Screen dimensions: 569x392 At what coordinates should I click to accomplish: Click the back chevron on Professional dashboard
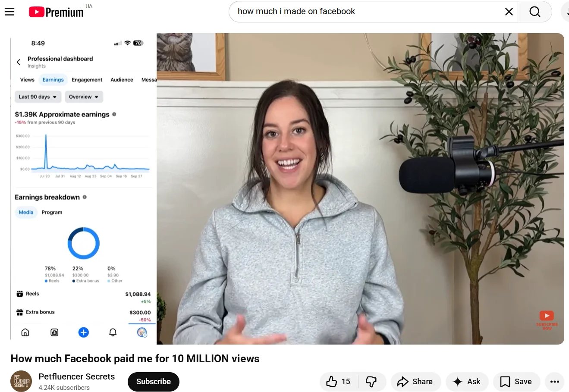18,62
